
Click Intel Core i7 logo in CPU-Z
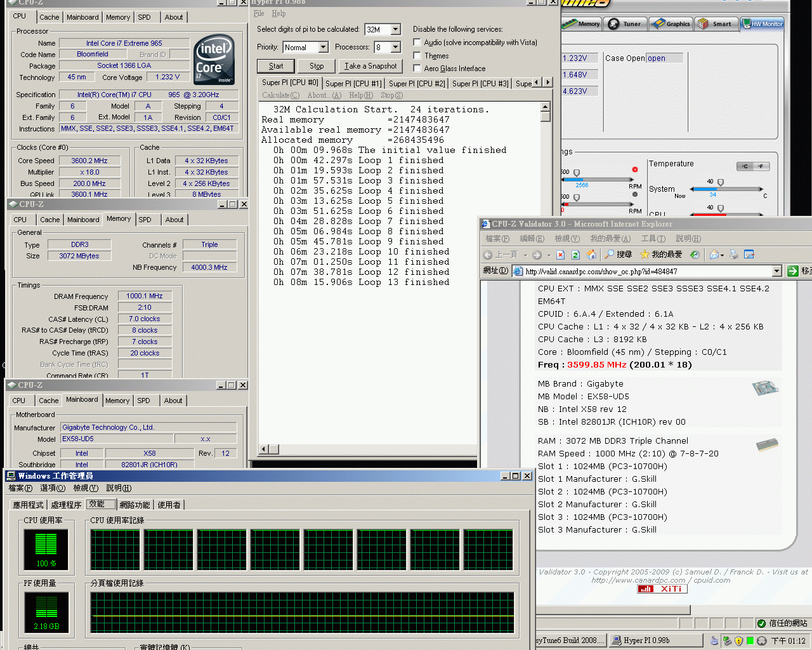214,60
